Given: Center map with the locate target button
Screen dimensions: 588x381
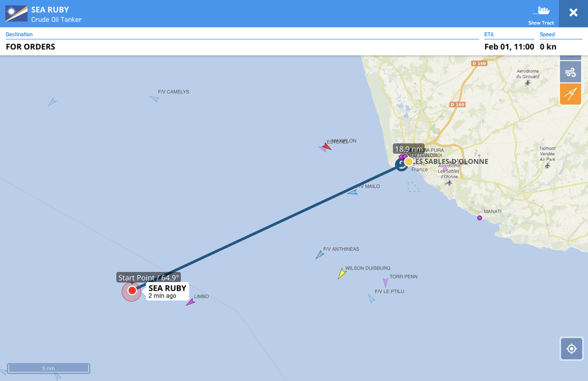Looking at the screenshot, I should [571, 349].
